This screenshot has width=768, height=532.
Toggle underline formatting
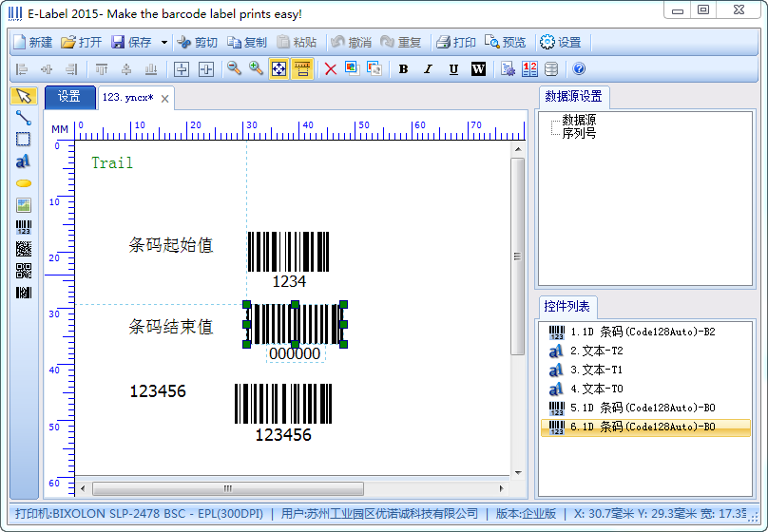(453, 69)
